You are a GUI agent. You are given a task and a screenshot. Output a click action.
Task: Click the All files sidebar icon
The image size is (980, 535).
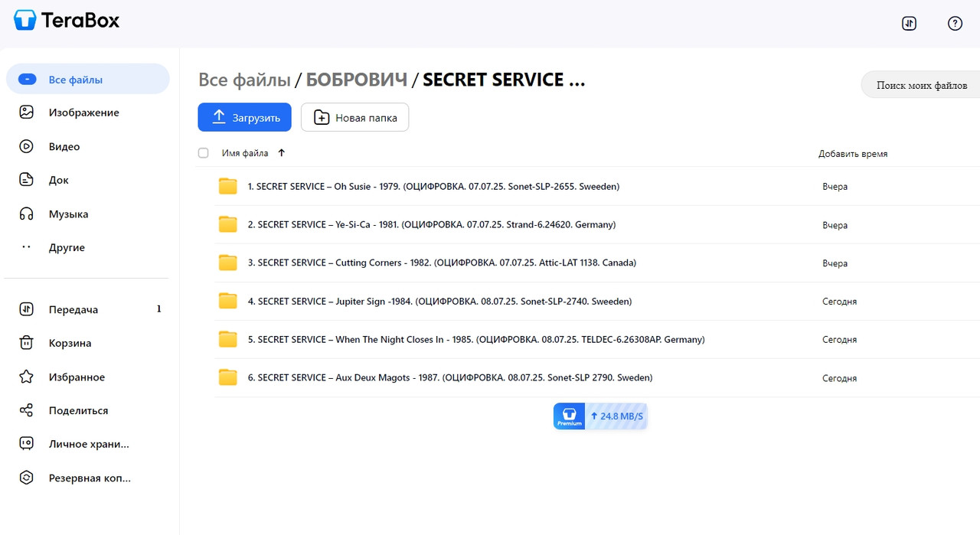27,79
